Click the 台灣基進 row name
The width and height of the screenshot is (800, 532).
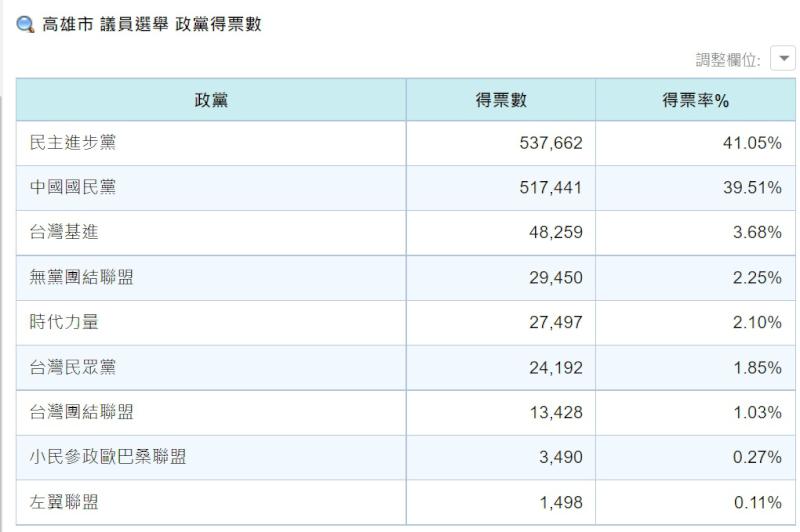[x=64, y=233]
